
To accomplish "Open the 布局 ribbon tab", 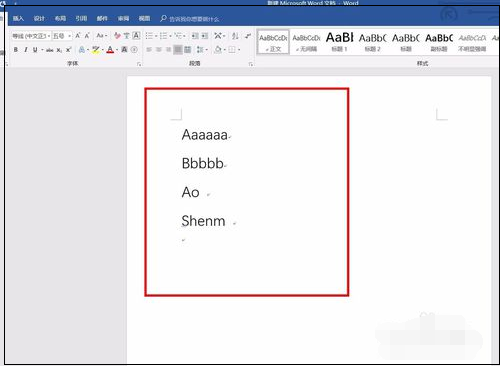I will click(x=60, y=18).
